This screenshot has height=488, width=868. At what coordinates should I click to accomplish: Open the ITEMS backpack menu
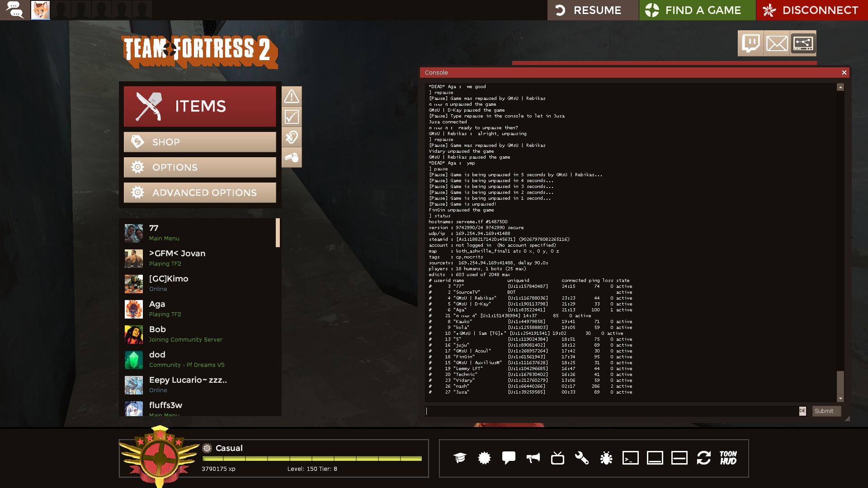click(200, 107)
